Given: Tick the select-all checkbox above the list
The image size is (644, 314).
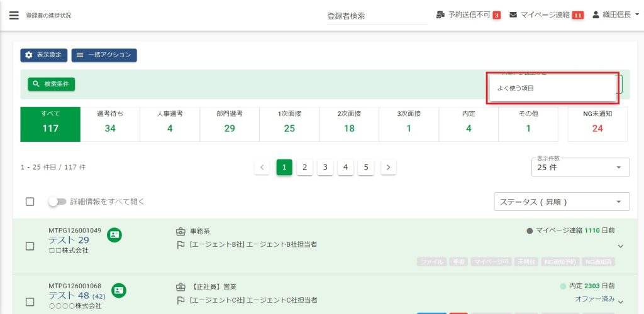Looking at the screenshot, I should click(x=30, y=202).
